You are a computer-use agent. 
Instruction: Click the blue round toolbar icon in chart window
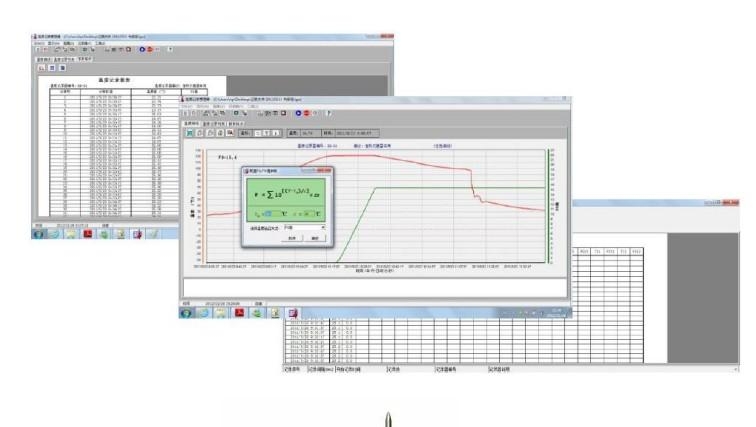point(298,113)
